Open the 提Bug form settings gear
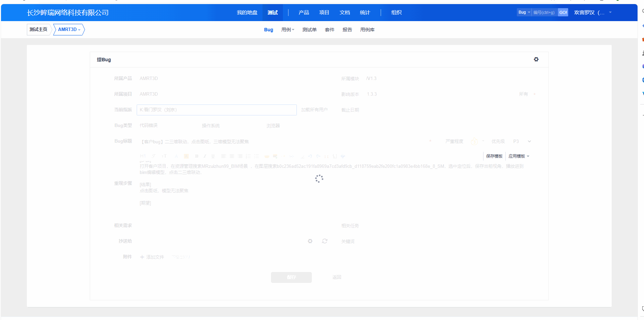The width and height of the screenshot is (644, 320). (x=536, y=59)
